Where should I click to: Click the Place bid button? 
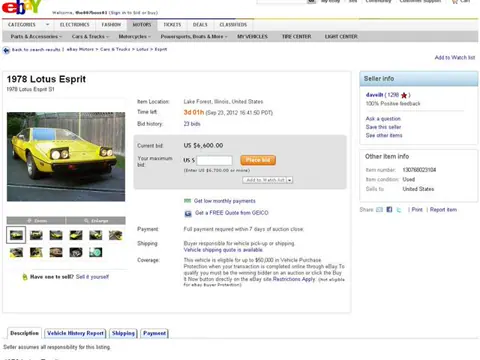click(258, 160)
